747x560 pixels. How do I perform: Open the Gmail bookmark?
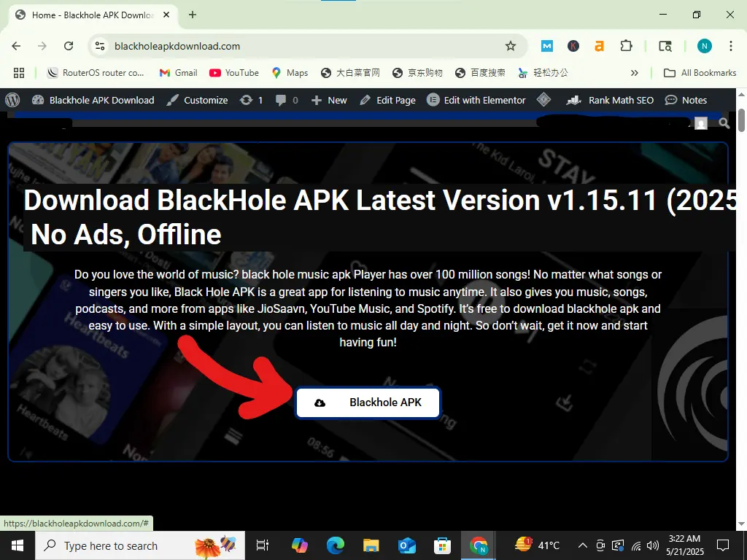pyautogui.click(x=178, y=73)
